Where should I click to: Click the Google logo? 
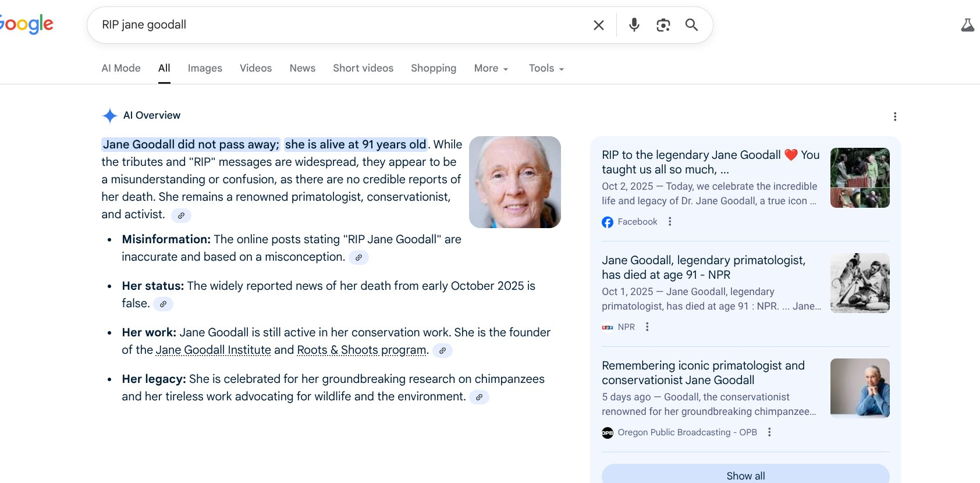(x=27, y=24)
